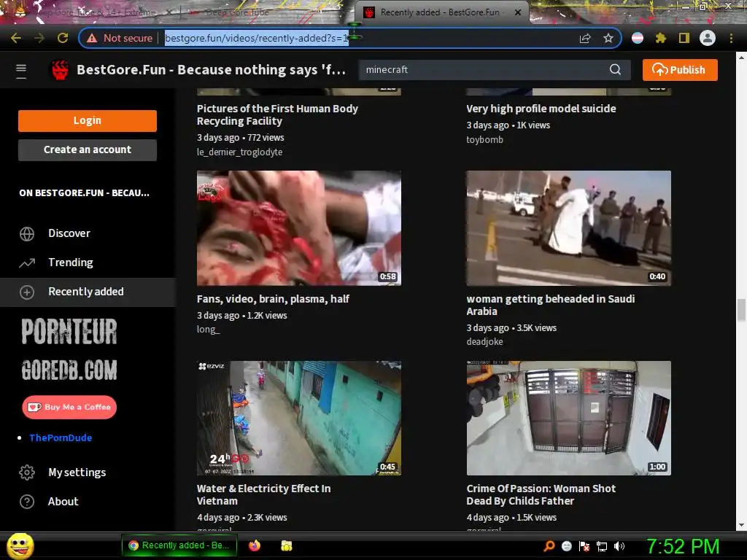Click the orange Publish button

click(x=680, y=70)
